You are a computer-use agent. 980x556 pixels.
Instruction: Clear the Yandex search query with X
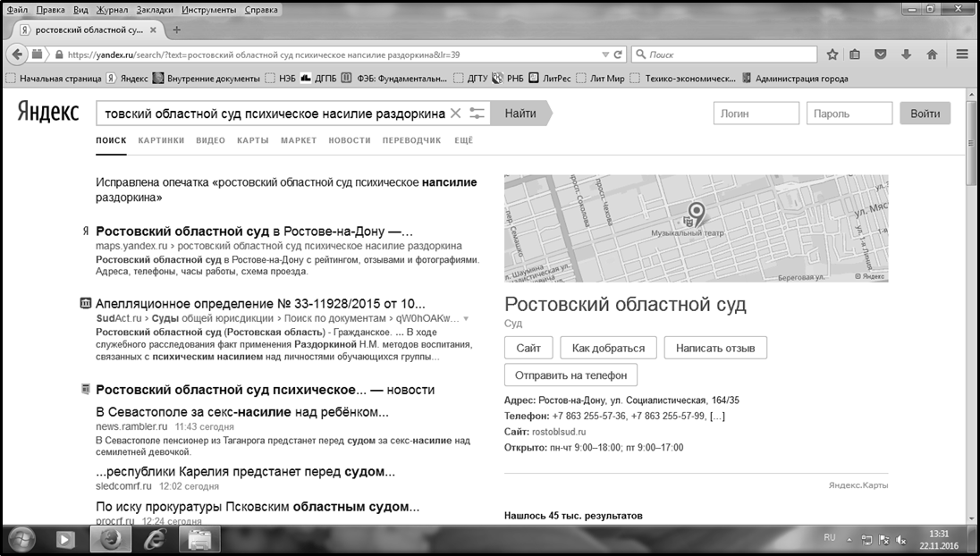pos(456,113)
